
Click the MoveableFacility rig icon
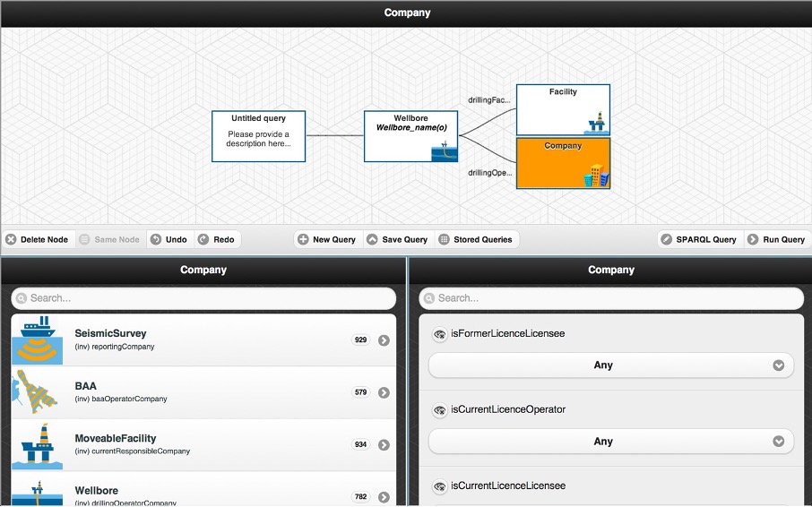coord(38,444)
